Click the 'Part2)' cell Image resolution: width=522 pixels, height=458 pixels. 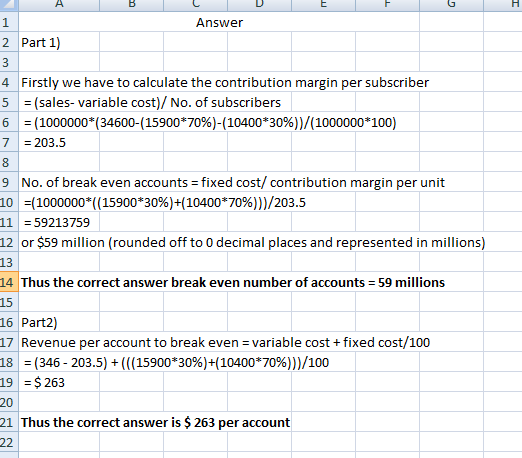59,322
